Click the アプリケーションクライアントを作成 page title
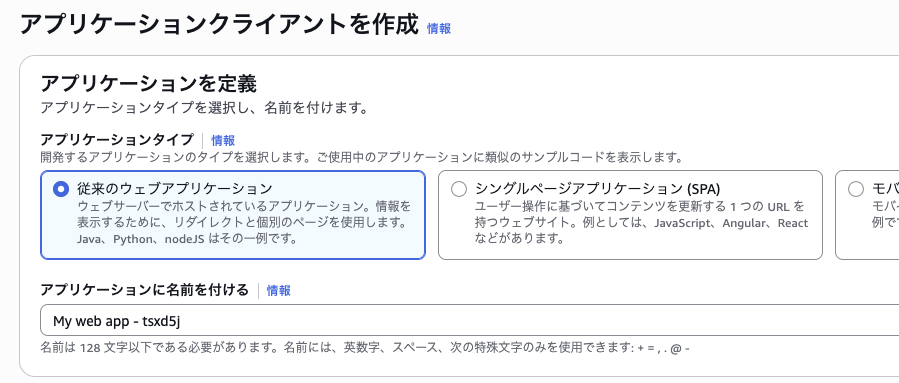899x383 pixels. (220, 25)
